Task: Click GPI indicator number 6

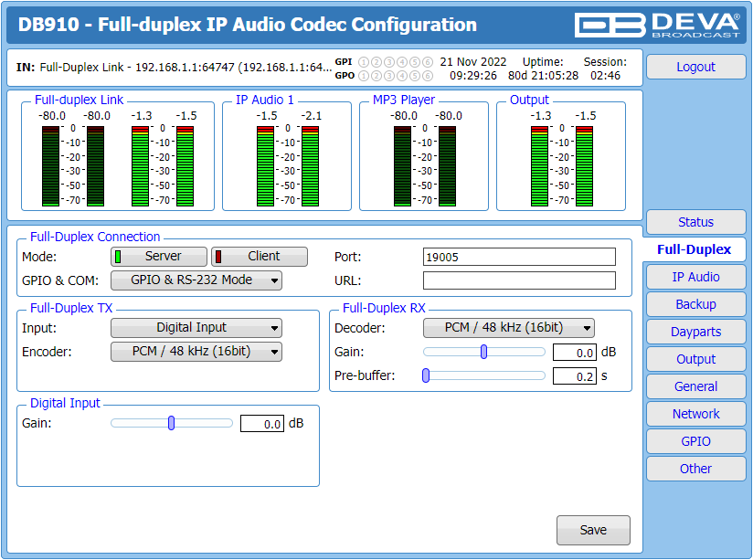Action: (x=428, y=62)
